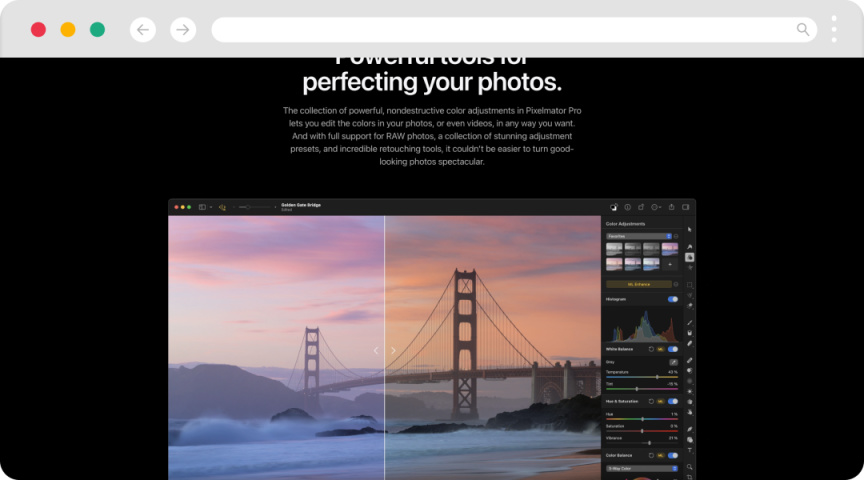Viewport: 864px width, 480px height.
Task: Reset White Balance adjustments
Action: [651, 349]
